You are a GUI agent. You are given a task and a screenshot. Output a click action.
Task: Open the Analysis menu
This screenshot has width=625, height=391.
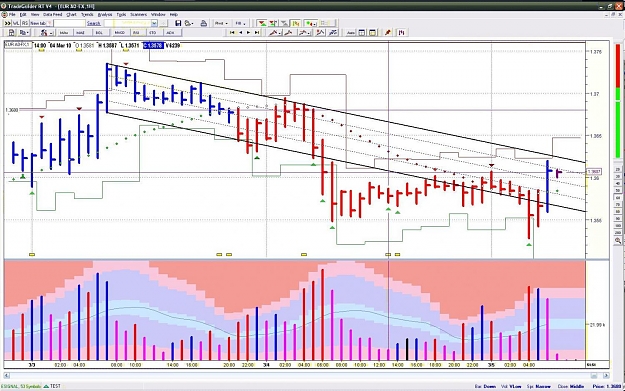tap(105, 14)
